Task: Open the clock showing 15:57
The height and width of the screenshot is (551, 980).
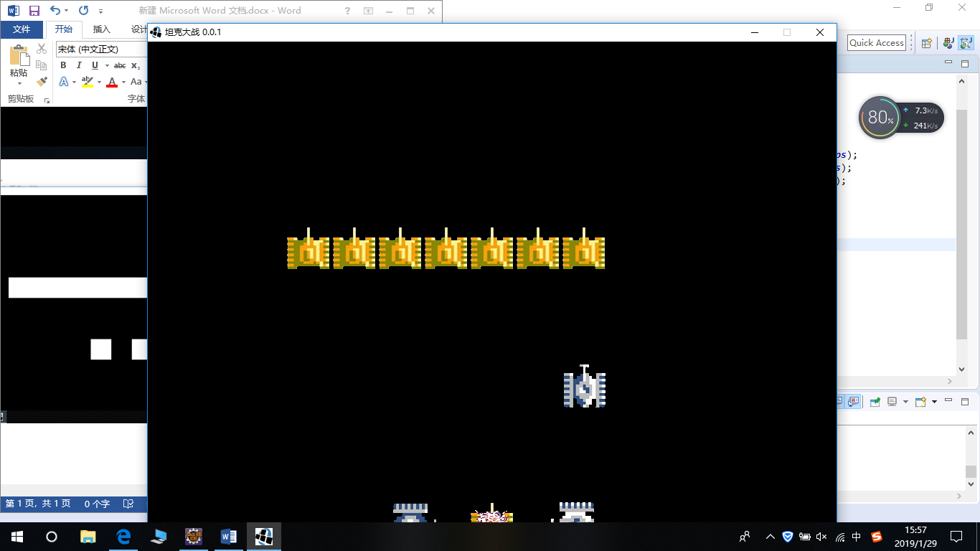Action: pos(915,537)
